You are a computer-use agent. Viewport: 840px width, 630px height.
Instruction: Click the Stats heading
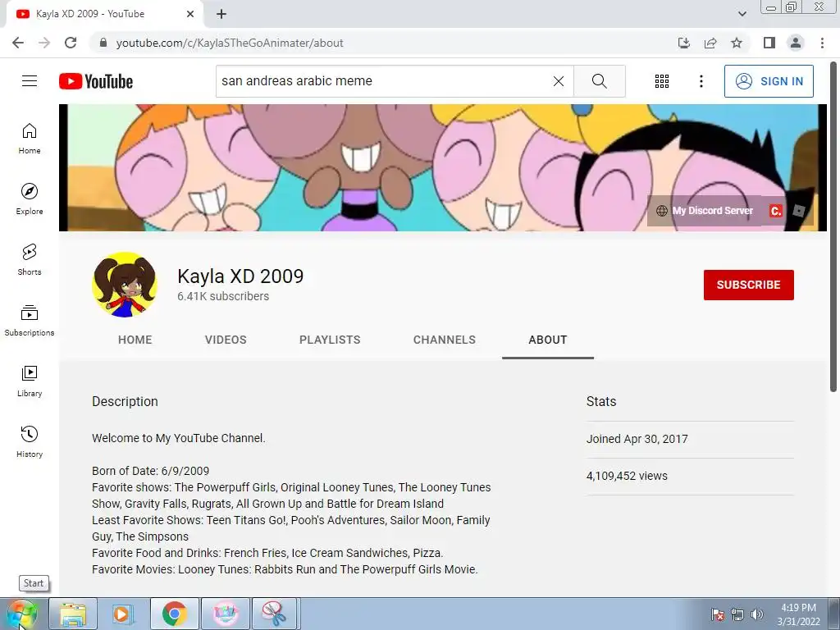601,401
